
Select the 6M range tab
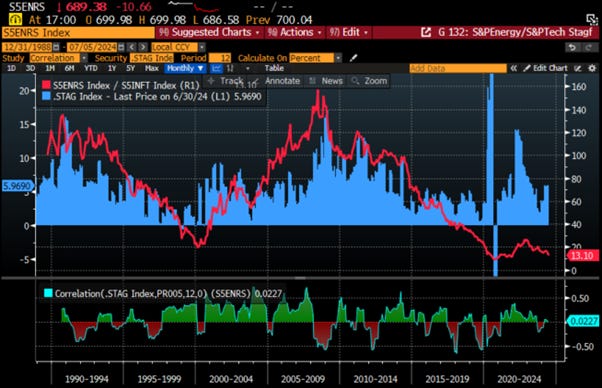(69, 68)
